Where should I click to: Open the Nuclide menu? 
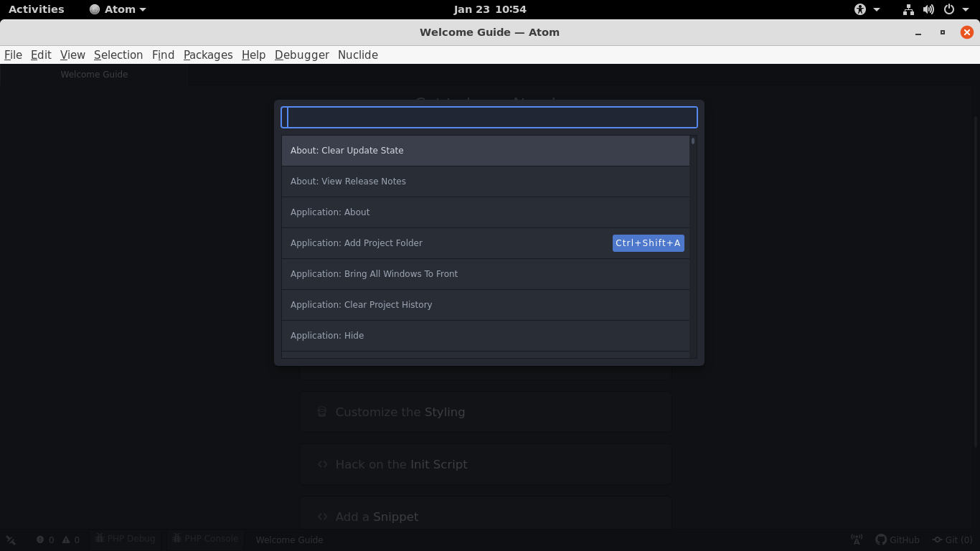[358, 55]
